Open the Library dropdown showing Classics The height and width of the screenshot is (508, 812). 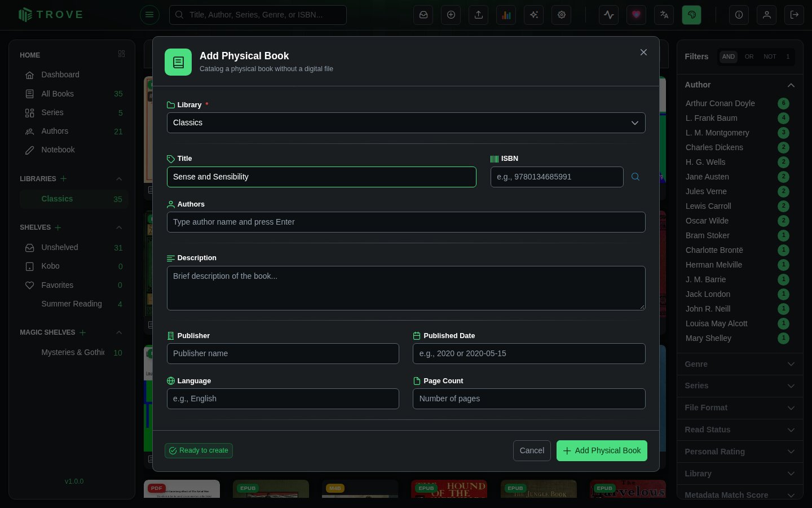point(406,123)
